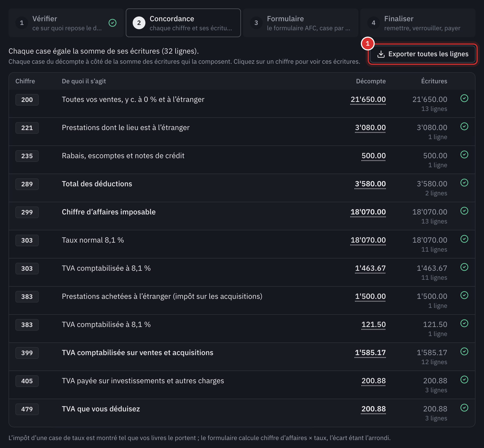Click the check icon in row 200
The width and height of the screenshot is (484, 448).
tap(464, 98)
